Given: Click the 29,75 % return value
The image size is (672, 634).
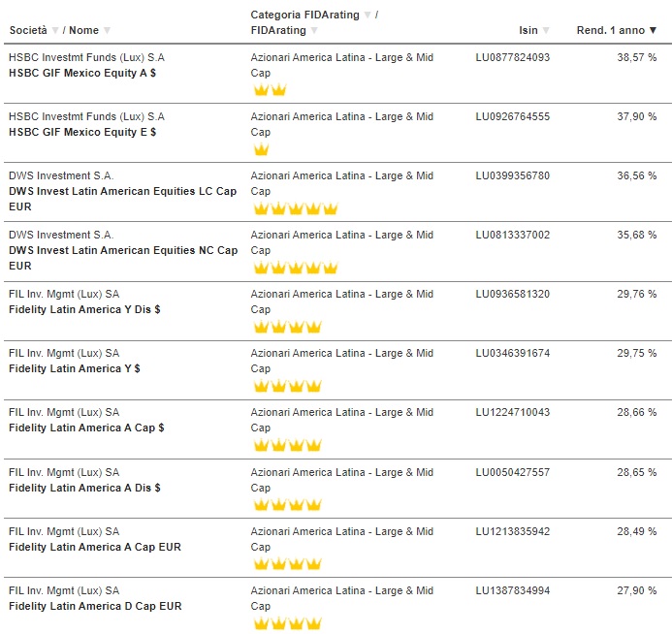Looking at the screenshot, I should click(x=636, y=353).
